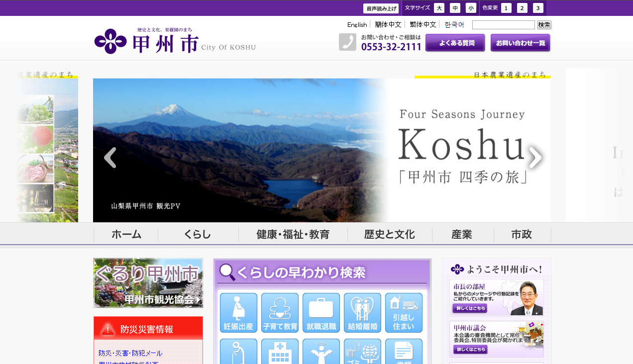This screenshot has width=633, height=364.
Task: Set text size to 大 (large)
Action: pyautogui.click(x=439, y=8)
